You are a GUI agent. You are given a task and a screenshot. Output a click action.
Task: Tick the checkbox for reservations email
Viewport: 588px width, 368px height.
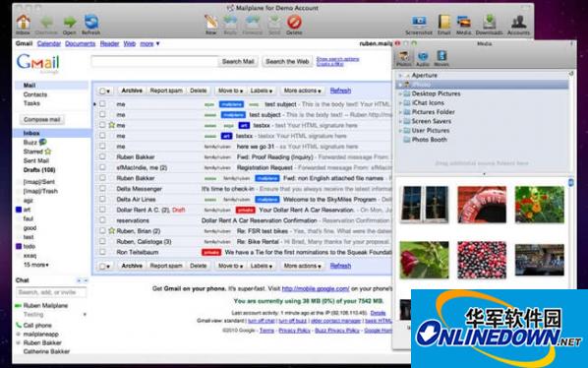(x=102, y=220)
